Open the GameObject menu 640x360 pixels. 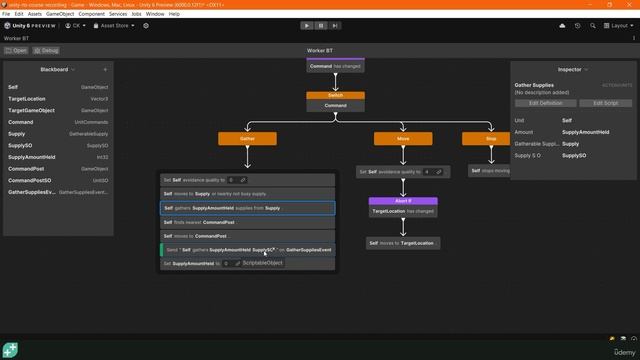coord(60,14)
